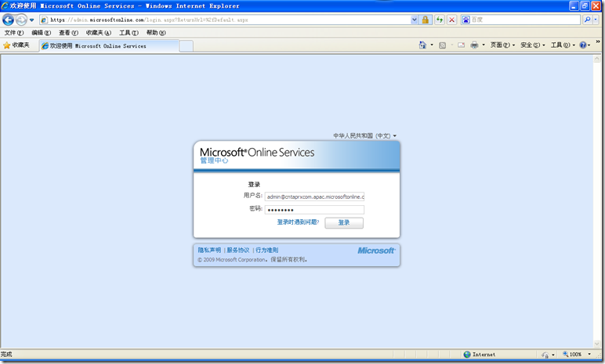
Task: Print the page with printer icon
Action: pyautogui.click(x=474, y=45)
